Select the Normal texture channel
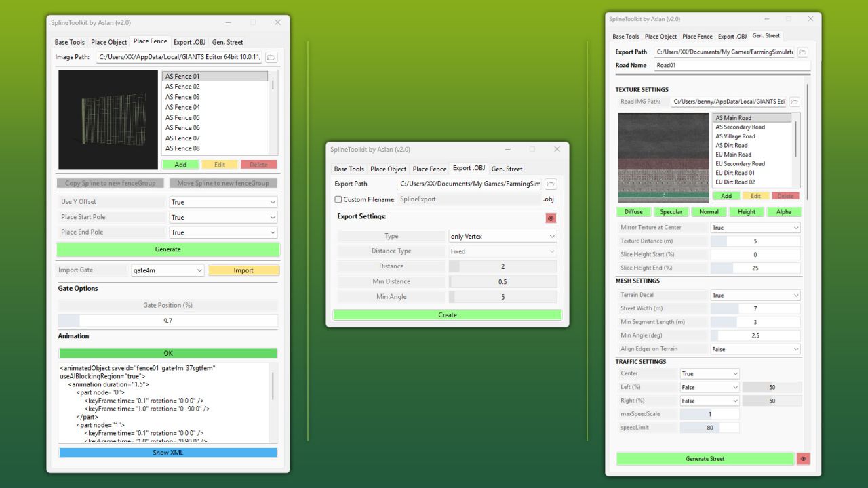868x488 pixels. coord(709,211)
